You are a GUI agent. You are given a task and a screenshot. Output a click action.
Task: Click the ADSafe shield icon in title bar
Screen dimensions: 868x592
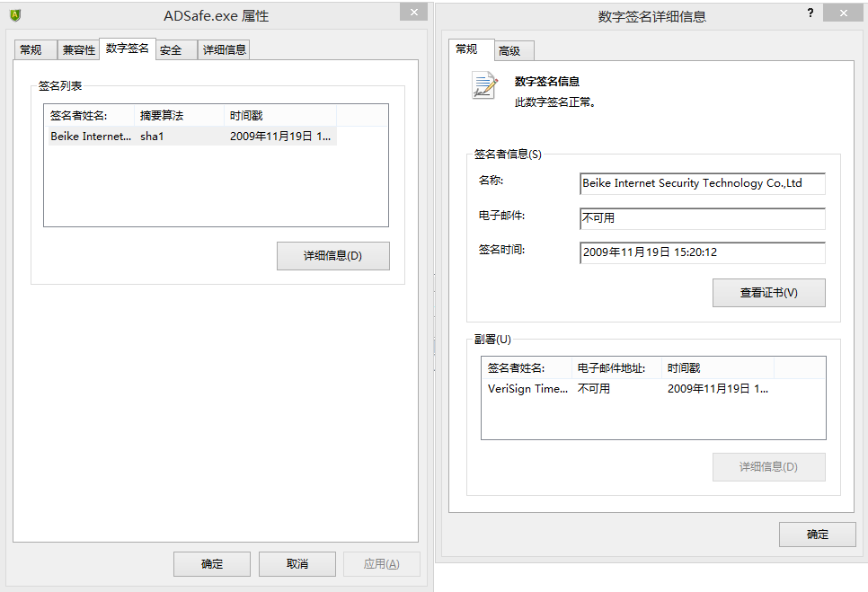pyautogui.click(x=15, y=15)
